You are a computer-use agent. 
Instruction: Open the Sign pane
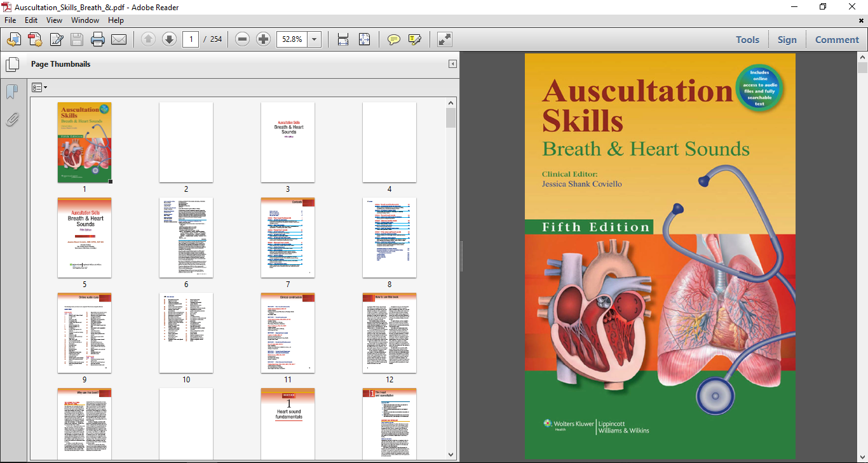(787, 39)
